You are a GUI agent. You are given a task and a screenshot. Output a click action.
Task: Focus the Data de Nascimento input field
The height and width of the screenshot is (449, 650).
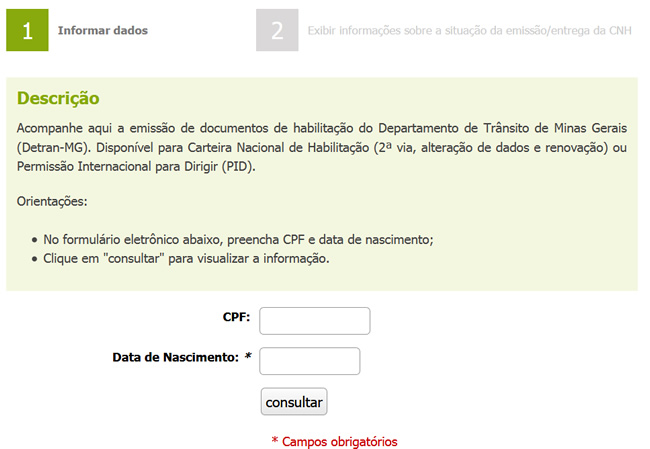(310, 361)
